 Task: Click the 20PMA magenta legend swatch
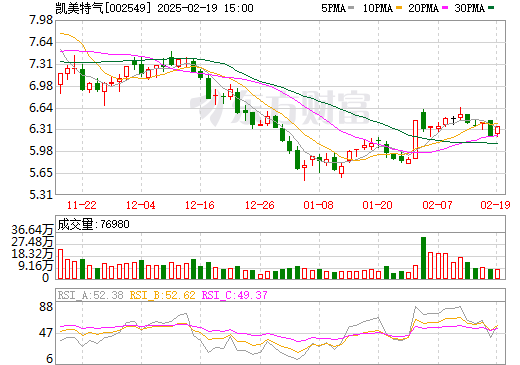[x=445, y=8]
